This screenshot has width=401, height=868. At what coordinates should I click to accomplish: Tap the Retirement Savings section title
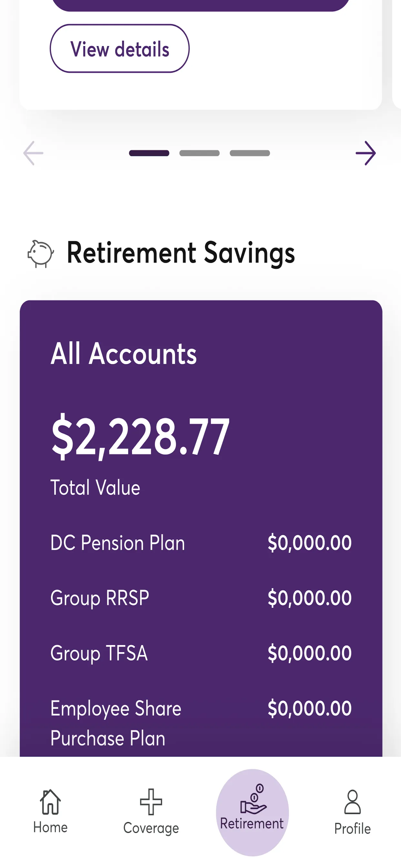coord(181,253)
